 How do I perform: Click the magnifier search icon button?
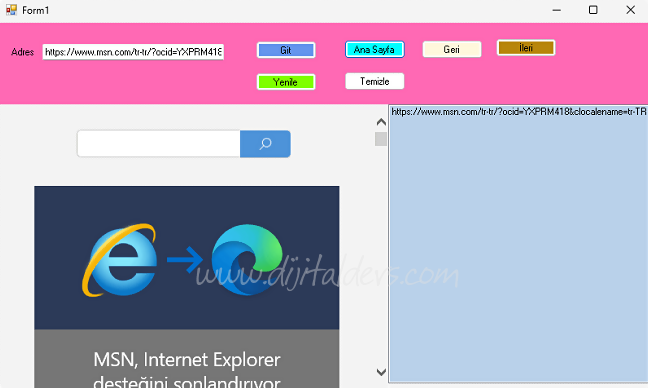(265, 144)
